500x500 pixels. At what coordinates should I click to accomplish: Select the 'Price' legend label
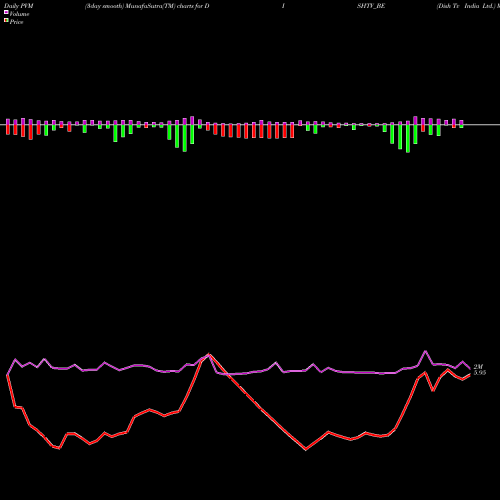coord(16,22)
